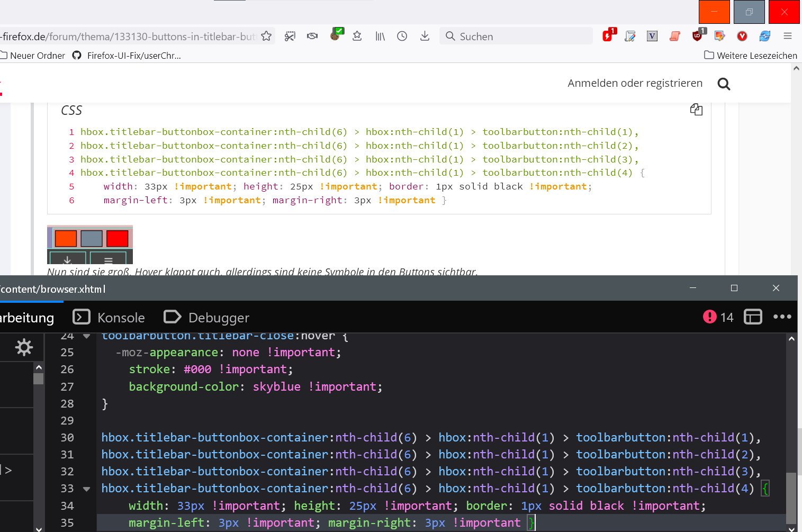Screen dimensions: 802x532
Task: Bookmark this page with the star icon
Action: pos(266,36)
